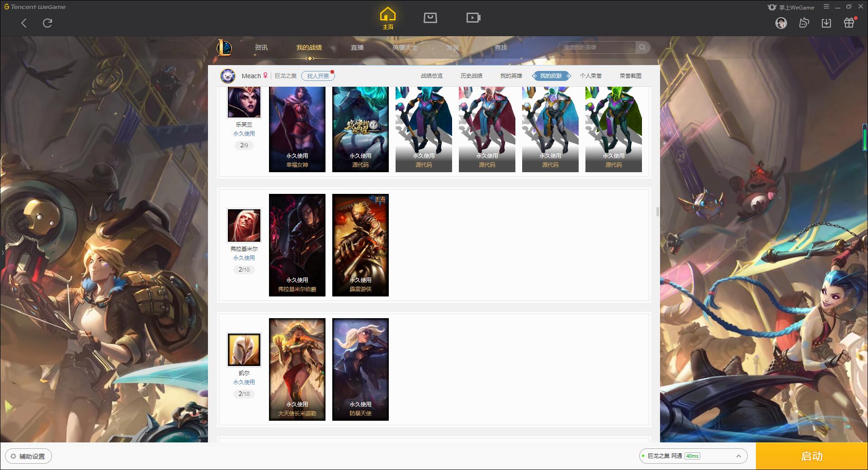The height and width of the screenshot is (470, 868).
Task: Switch to 荣誉截图 sub-tab
Action: [631, 76]
